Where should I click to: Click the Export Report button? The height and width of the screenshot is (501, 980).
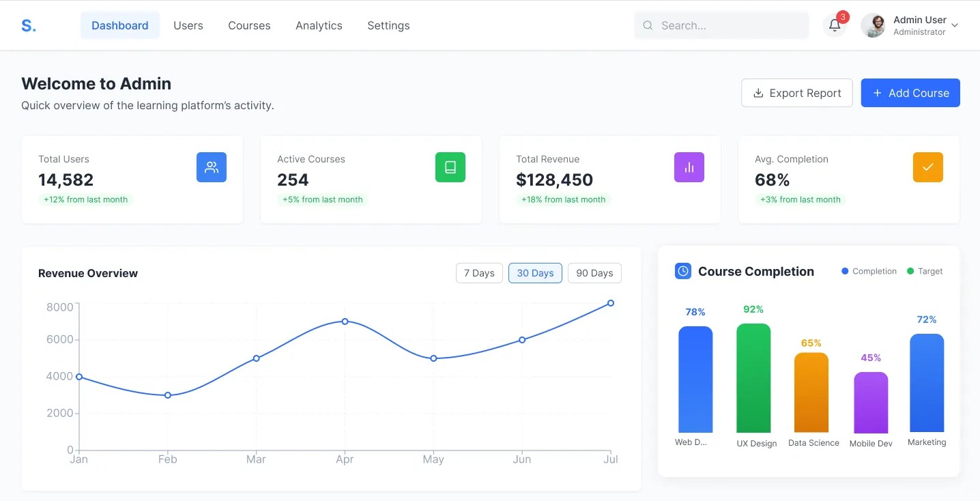click(x=797, y=93)
